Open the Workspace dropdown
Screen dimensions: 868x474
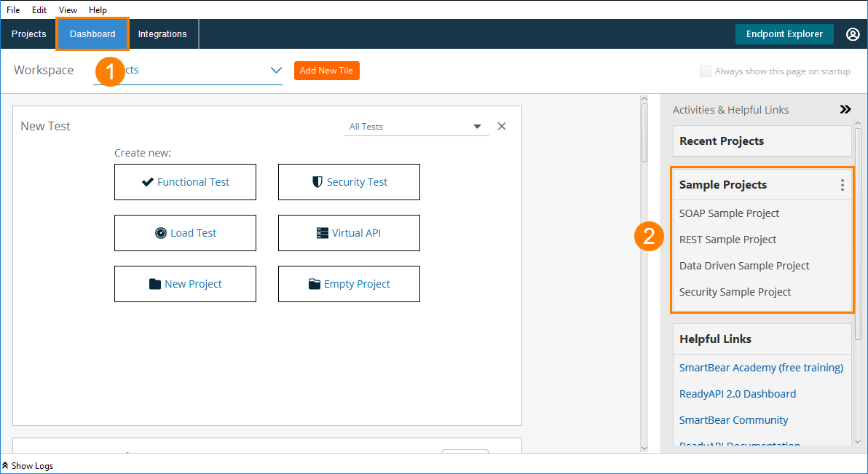(276, 70)
